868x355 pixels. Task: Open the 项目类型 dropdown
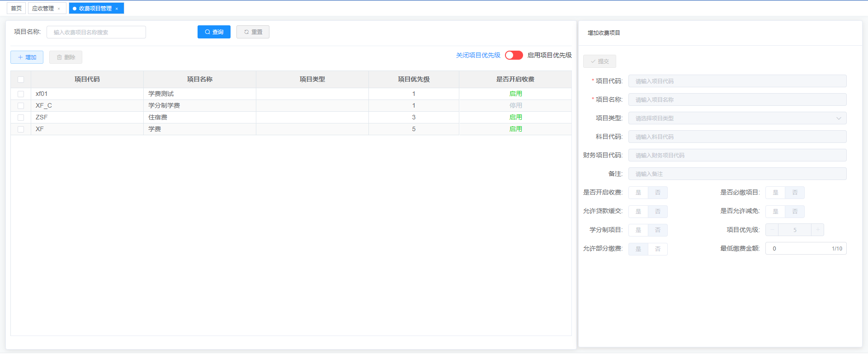[x=737, y=118]
